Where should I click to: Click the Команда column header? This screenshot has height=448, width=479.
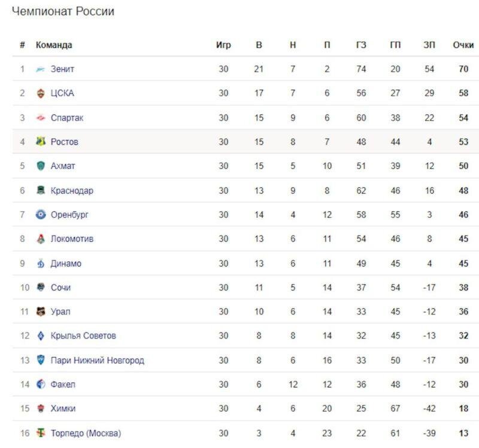pyautogui.click(x=54, y=45)
